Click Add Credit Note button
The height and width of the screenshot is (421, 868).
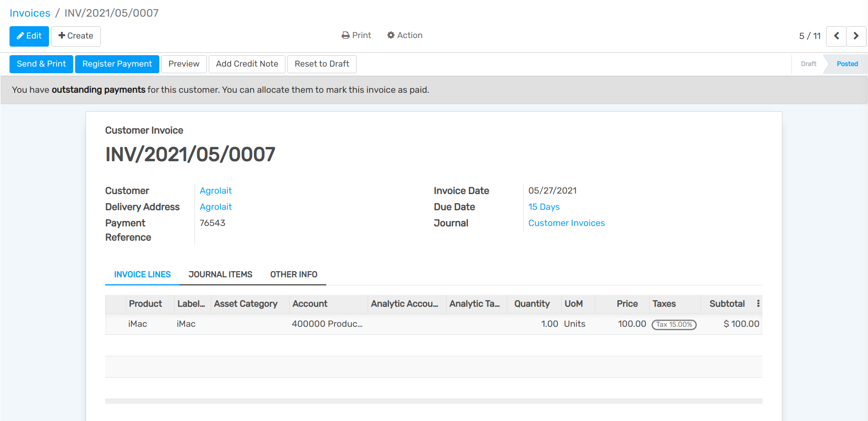(x=247, y=64)
